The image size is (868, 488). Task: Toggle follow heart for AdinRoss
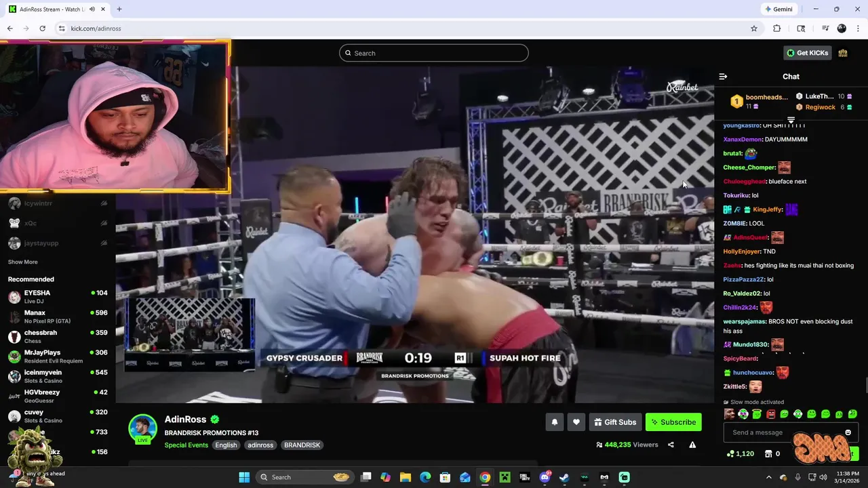click(x=576, y=422)
